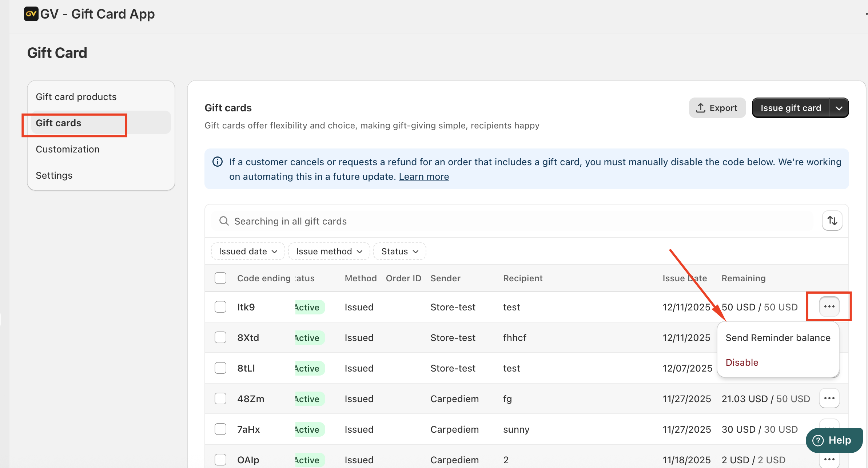Check the box for code 8Xtd
Viewport: 868px width, 468px height.
[x=220, y=337]
